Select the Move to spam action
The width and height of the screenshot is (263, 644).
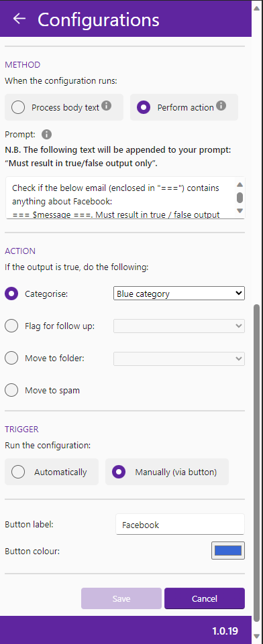11,390
